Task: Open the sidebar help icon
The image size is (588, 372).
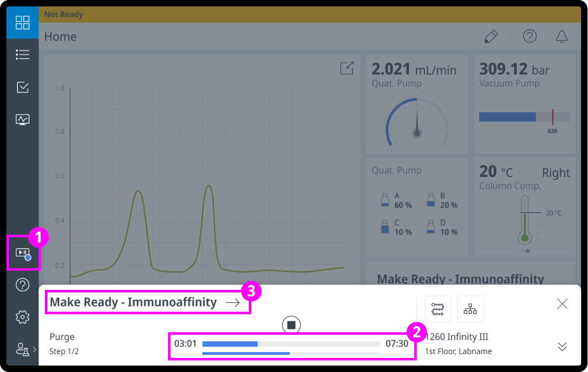Action: [22, 285]
